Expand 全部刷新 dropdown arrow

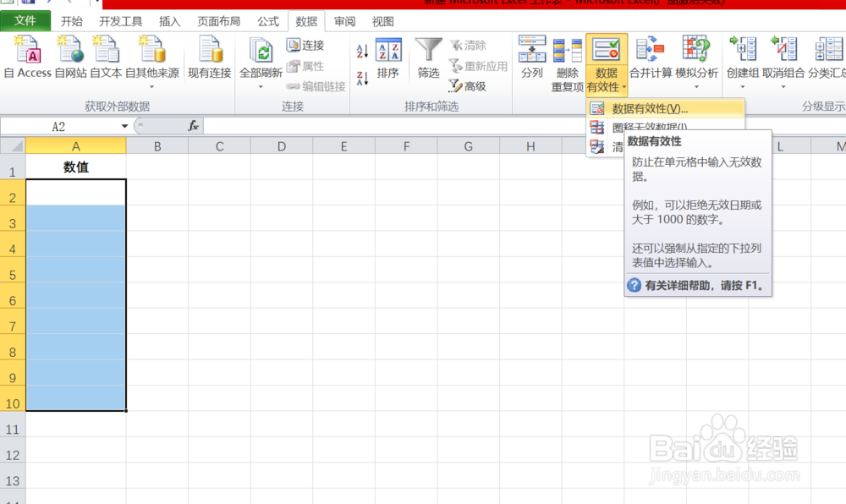click(261, 86)
